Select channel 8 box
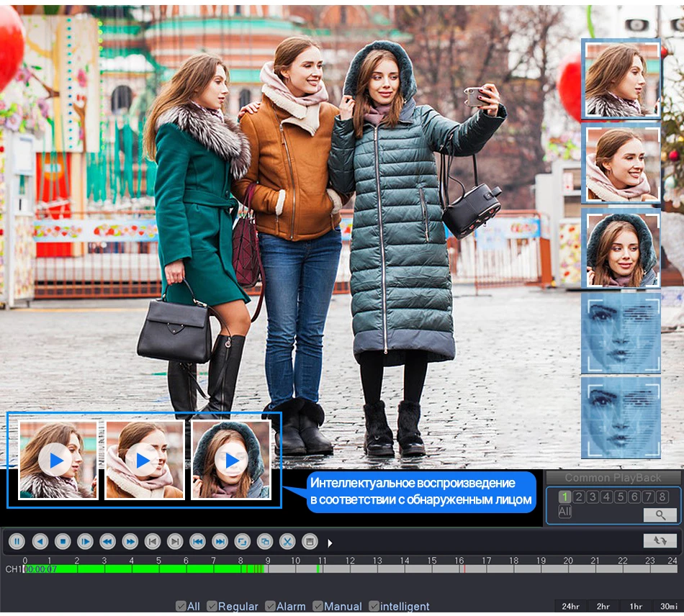 coord(662,497)
